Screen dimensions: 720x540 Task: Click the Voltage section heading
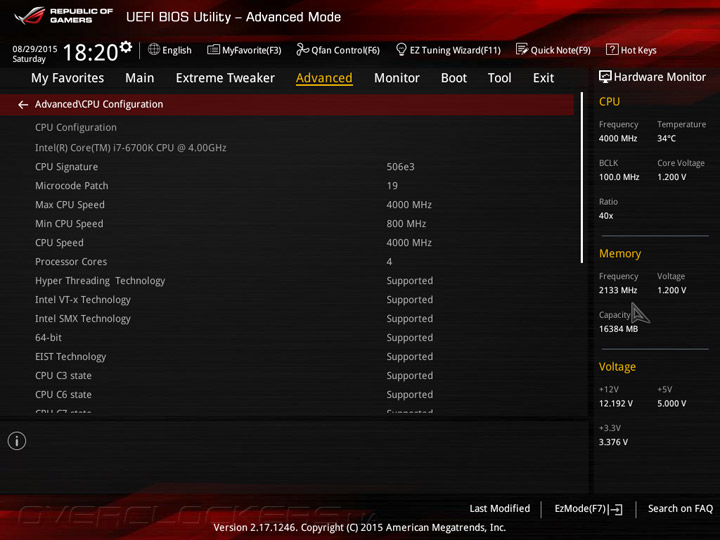pyautogui.click(x=617, y=367)
